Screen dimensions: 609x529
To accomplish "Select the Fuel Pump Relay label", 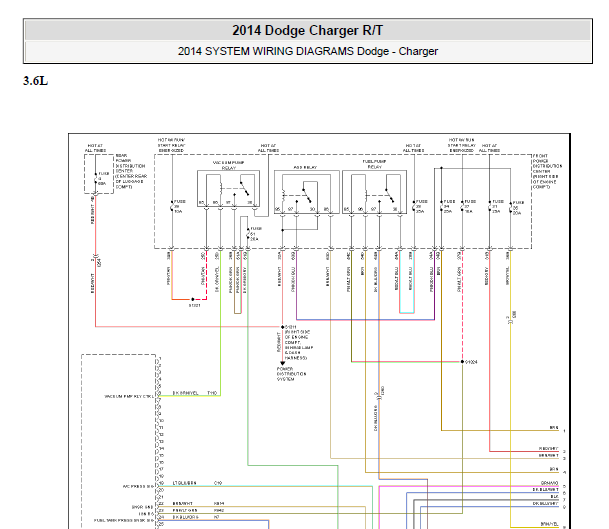I will [374, 164].
